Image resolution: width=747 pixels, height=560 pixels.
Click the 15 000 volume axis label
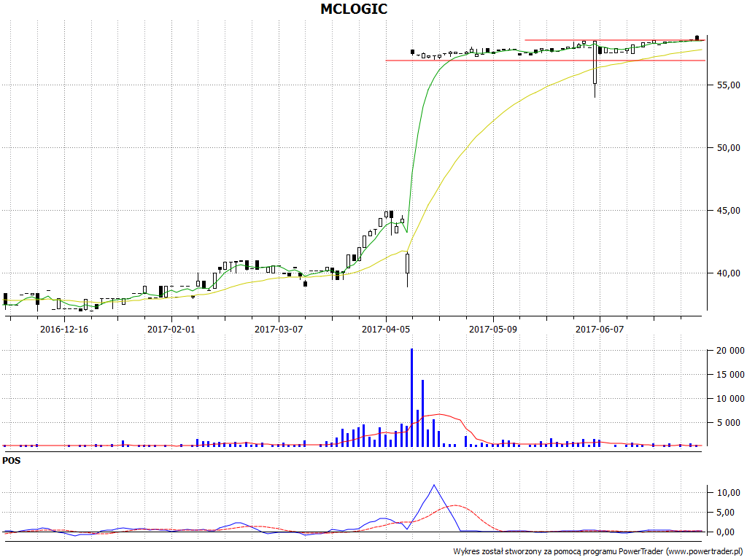(730, 375)
